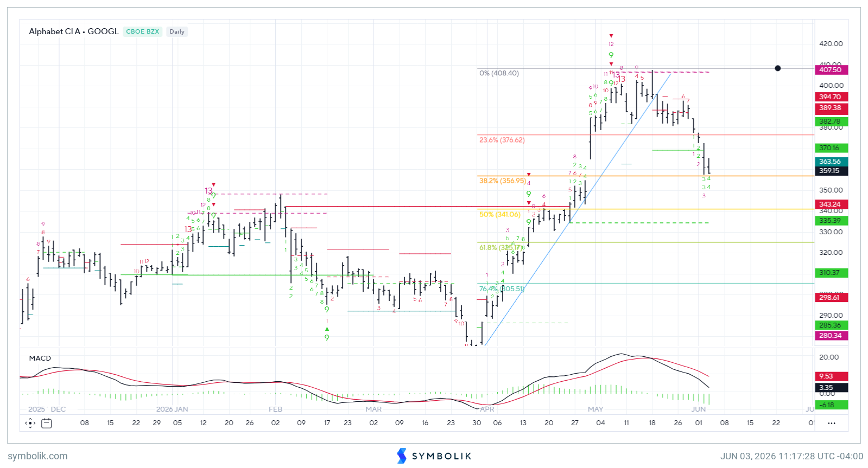Click the 38.2% (356.95) Fibonacci label
The width and height of the screenshot is (868, 468).
[503, 181]
